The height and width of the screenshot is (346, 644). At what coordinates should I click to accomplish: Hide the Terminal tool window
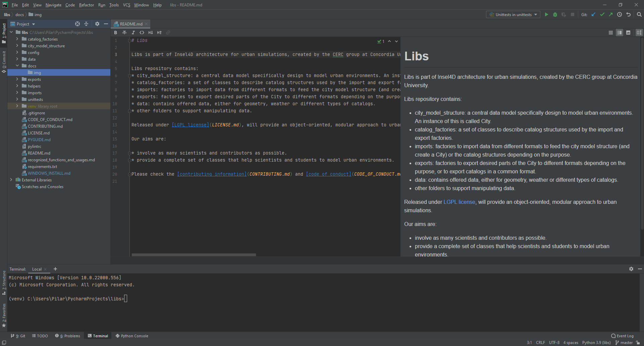[x=640, y=269]
